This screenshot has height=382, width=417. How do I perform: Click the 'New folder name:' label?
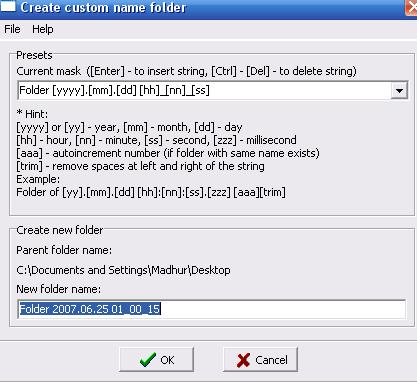pos(59,289)
